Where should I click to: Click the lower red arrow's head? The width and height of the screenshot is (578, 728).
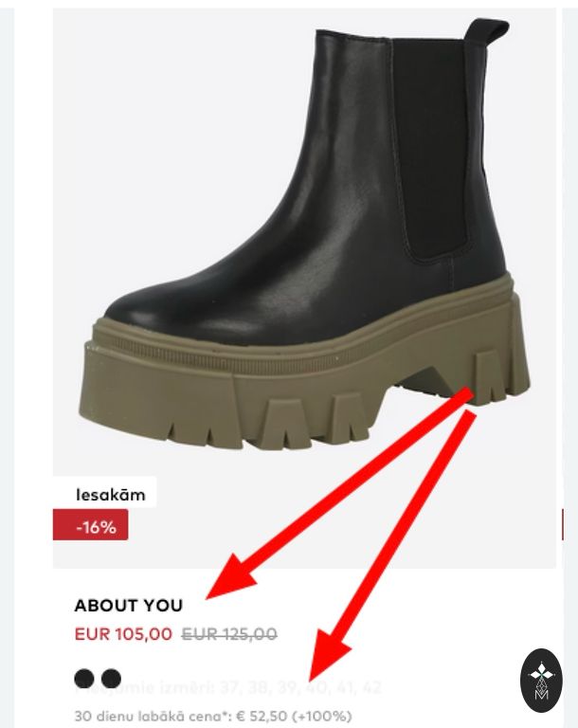coord(328,656)
